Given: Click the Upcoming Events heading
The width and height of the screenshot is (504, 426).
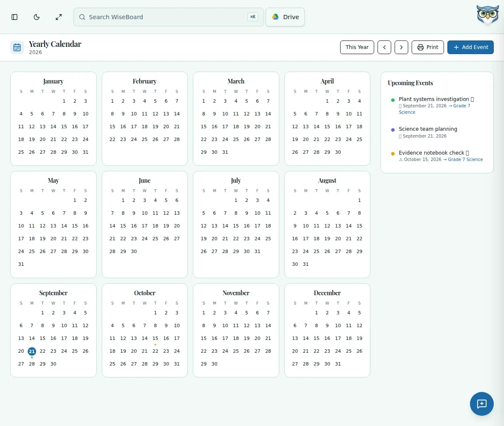Looking at the screenshot, I should pos(410,83).
